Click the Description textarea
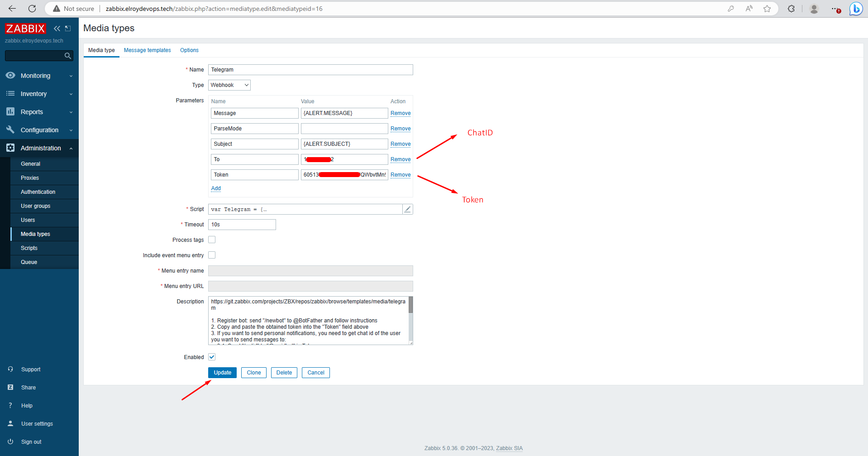 [308, 321]
